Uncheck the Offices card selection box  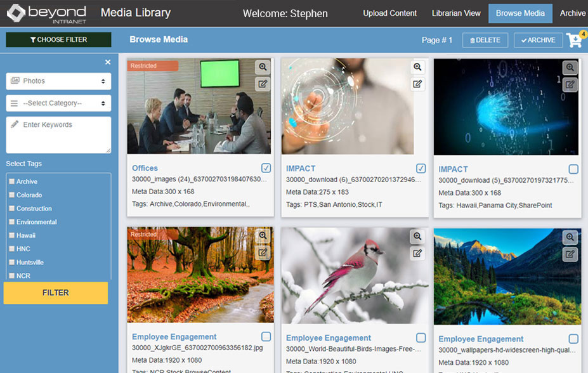coord(266,167)
